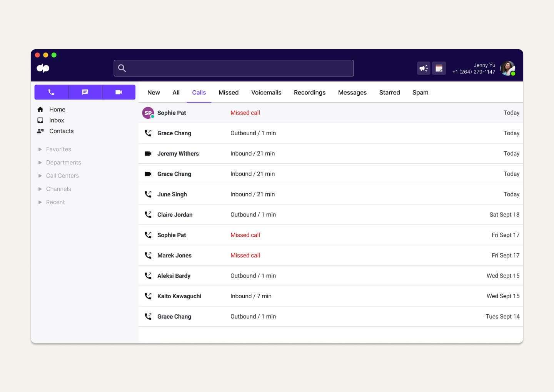Click the megaphone announcements icon
The image size is (554, 392).
pos(424,68)
